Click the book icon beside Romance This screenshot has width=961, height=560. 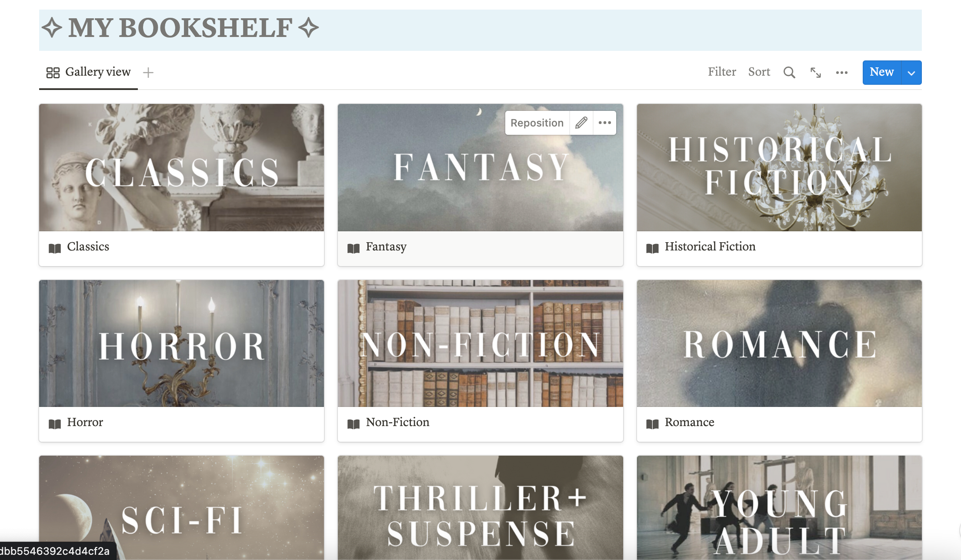(x=652, y=424)
